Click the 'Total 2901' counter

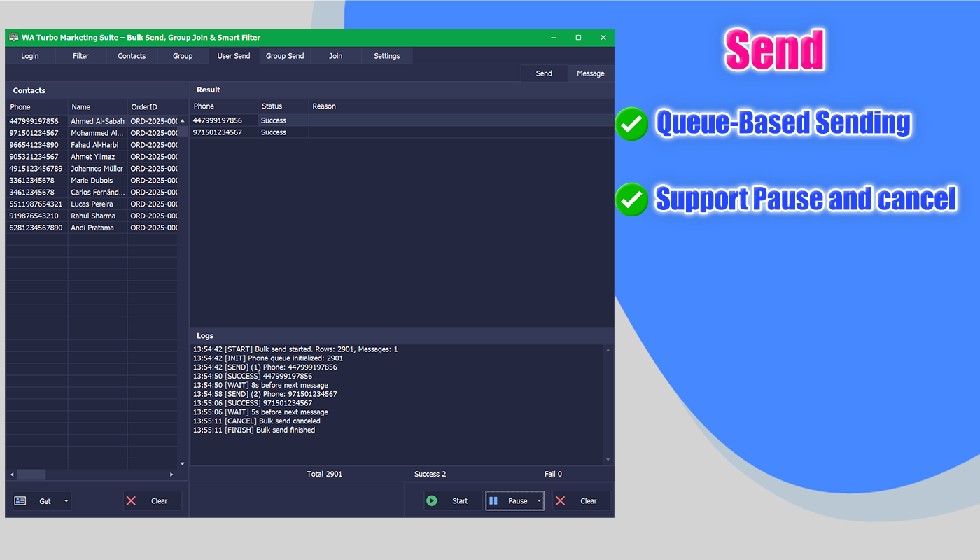[325, 475]
